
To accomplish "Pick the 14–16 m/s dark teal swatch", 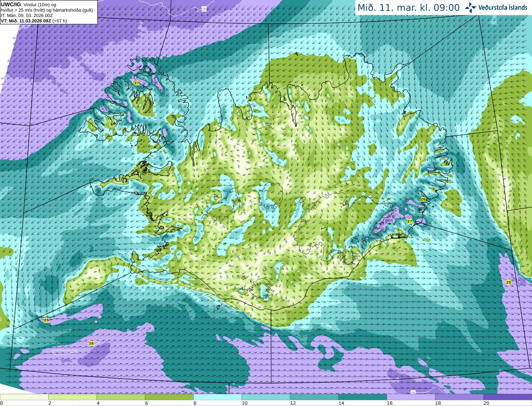I will tap(362, 397).
